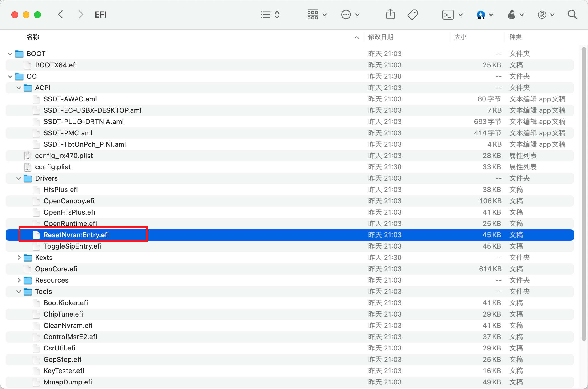The height and width of the screenshot is (389, 588).
Task: Click the circled R toolbar icon
Action: (542, 15)
